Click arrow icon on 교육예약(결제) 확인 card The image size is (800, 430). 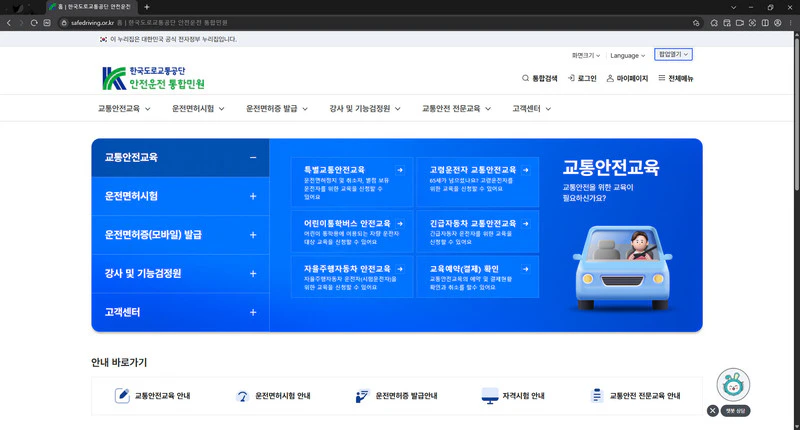(x=526, y=269)
